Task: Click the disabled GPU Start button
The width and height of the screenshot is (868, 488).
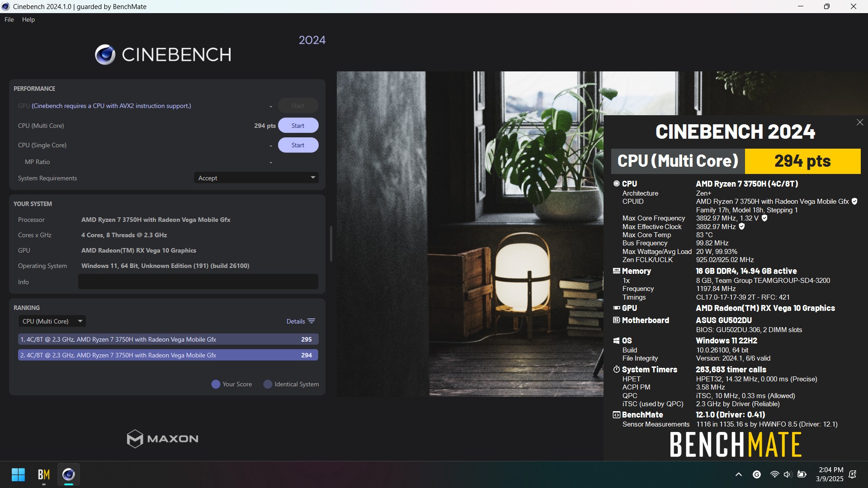Action: click(298, 106)
